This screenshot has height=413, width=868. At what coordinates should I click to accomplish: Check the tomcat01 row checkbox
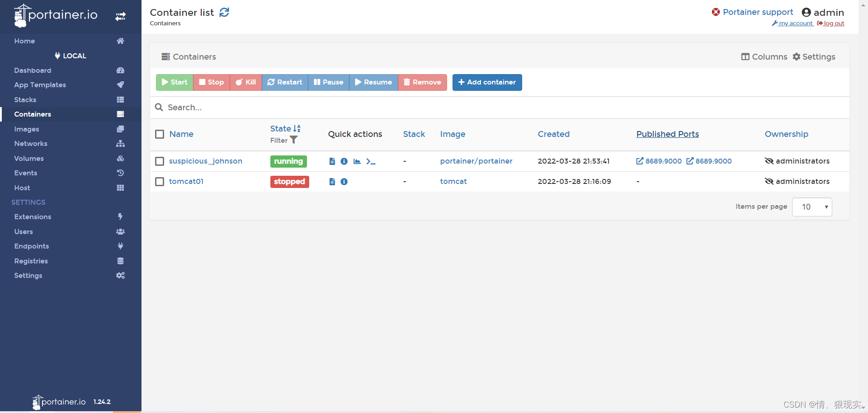(160, 182)
